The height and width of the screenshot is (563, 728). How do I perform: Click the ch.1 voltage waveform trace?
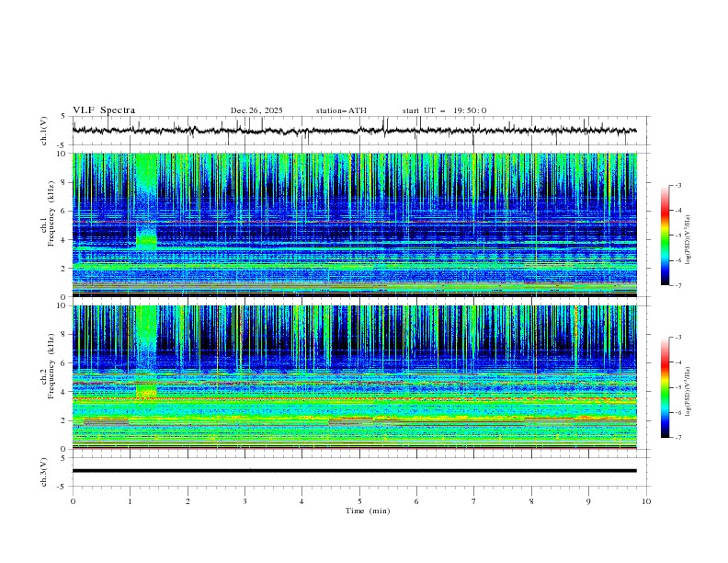(x=354, y=131)
